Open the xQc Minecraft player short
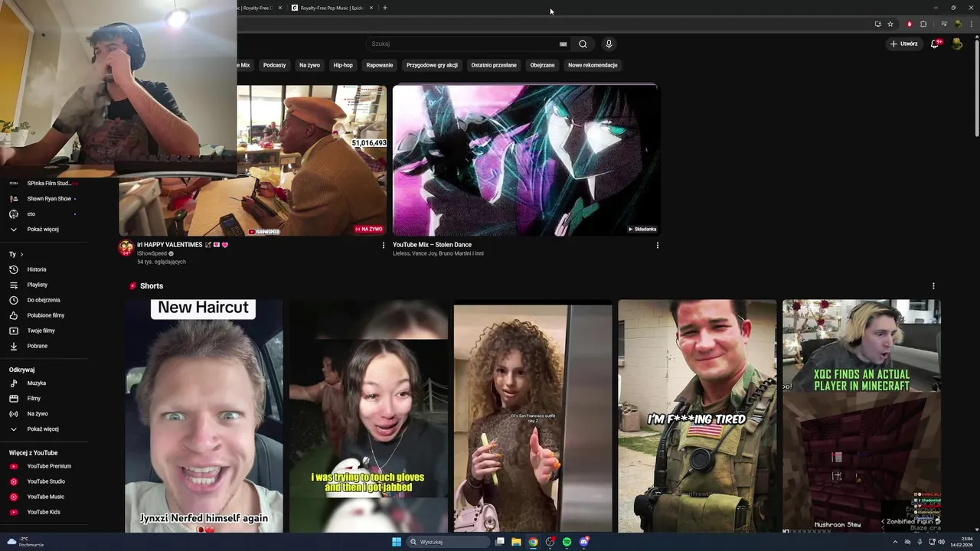 (x=861, y=416)
